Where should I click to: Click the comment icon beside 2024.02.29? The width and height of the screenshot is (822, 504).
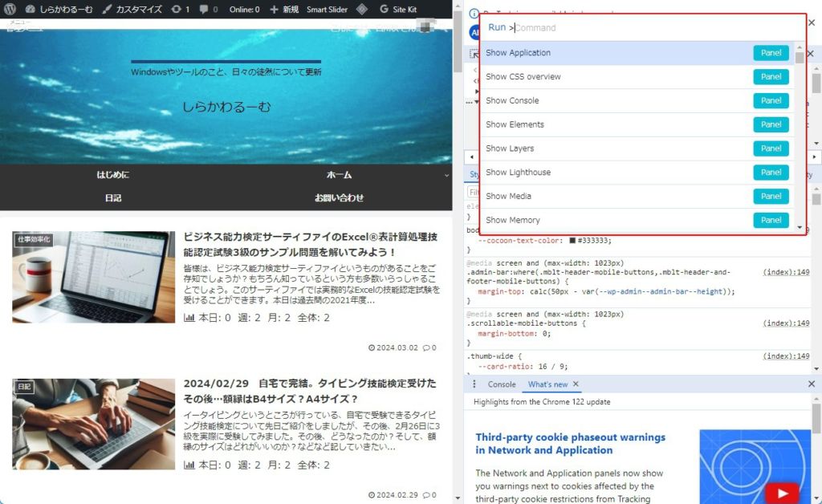click(x=426, y=495)
